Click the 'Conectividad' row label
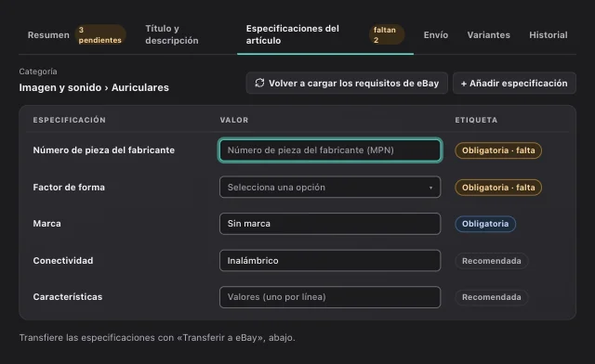This screenshot has height=364, width=595. [x=63, y=261]
